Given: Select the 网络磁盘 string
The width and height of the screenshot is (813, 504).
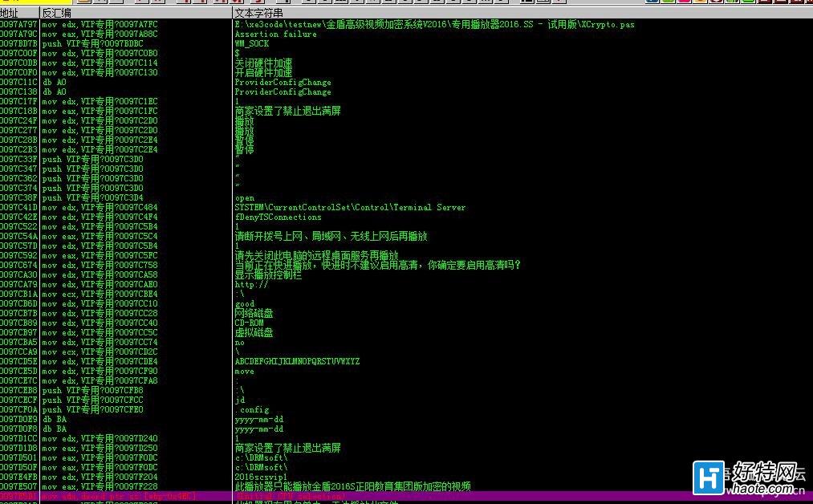Looking at the screenshot, I should [x=254, y=313].
